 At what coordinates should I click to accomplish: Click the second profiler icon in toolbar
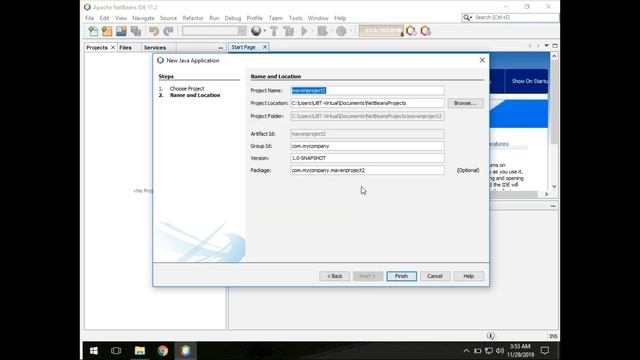click(425, 31)
